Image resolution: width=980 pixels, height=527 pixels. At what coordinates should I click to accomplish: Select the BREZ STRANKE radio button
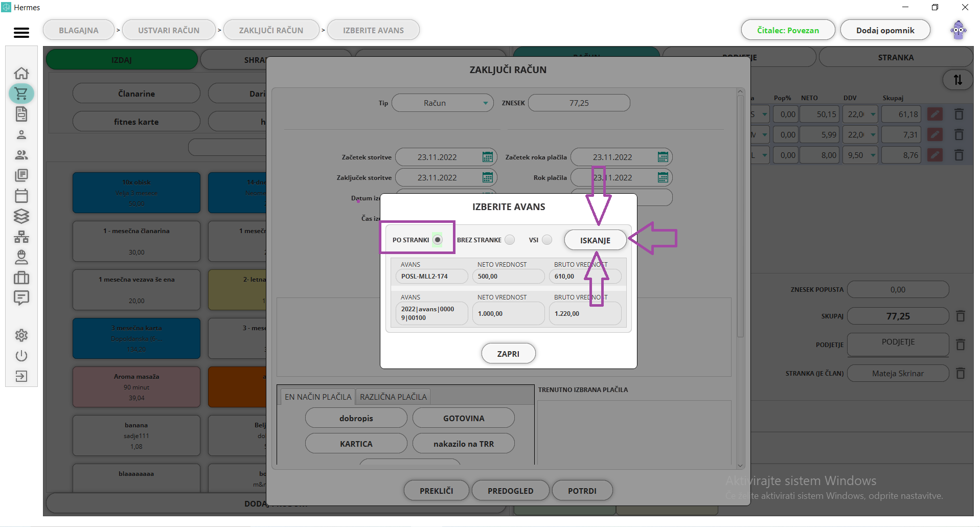510,240
